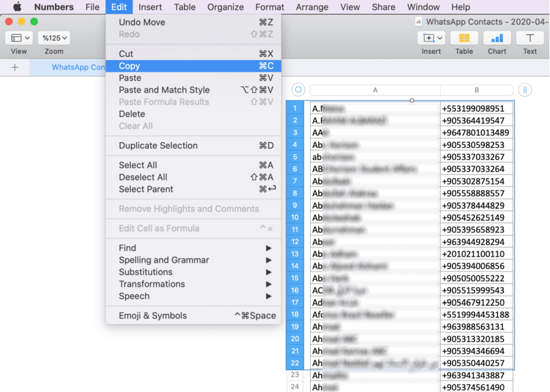The width and height of the screenshot is (550, 392).
Task: Open the Arrange menu
Action: [x=312, y=7]
